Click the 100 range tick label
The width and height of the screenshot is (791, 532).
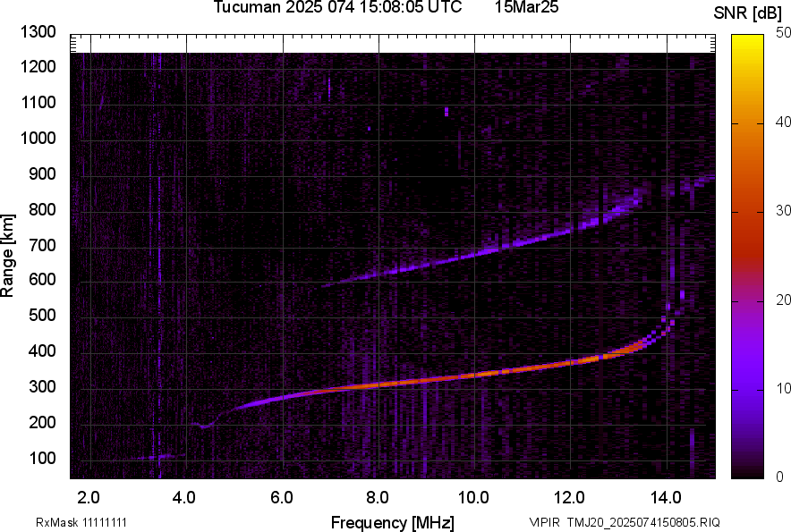pos(42,459)
